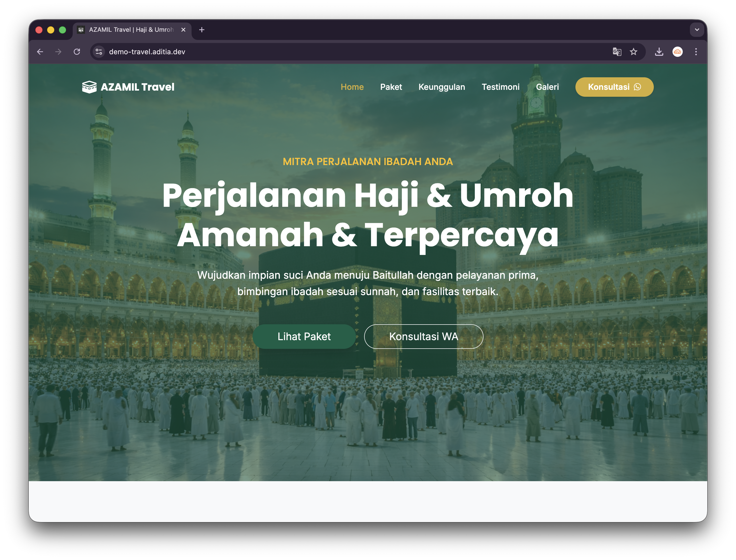Open the tab search chevron
This screenshot has height=560, width=736.
(x=697, y=30)
